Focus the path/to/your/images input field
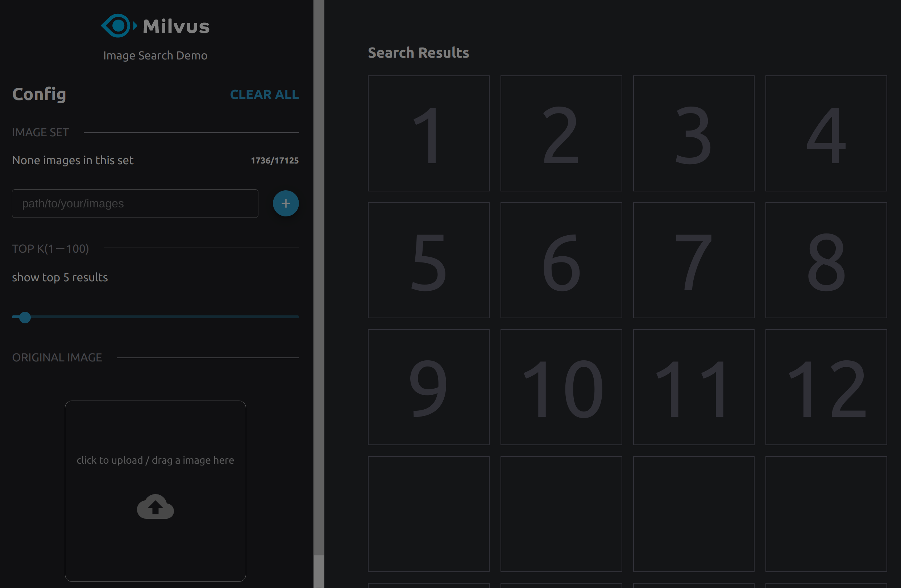 tap(135, 204)
